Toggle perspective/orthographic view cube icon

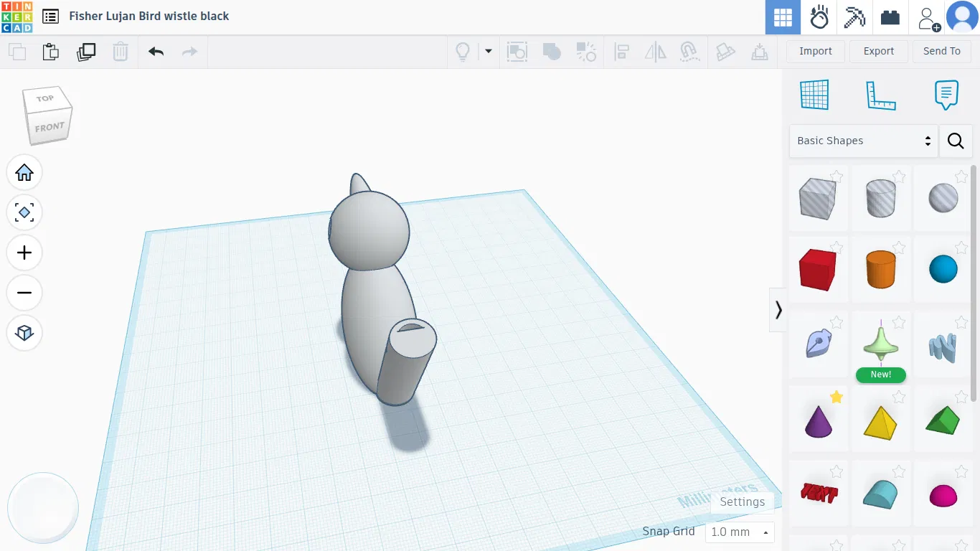point(24,333)
